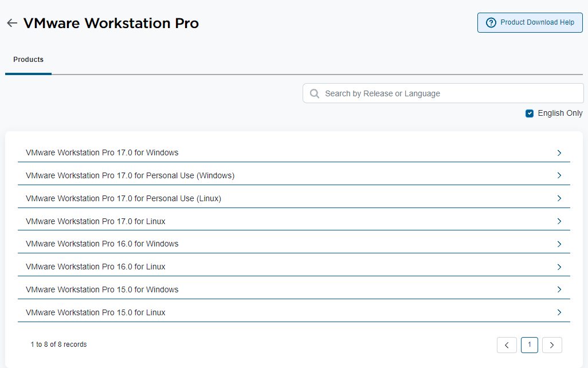Expand chevron for Workstation Pro 16.0 for Linux
Image resolution: width=588 pixels, height=368 pixels.
tap(559, 267)
